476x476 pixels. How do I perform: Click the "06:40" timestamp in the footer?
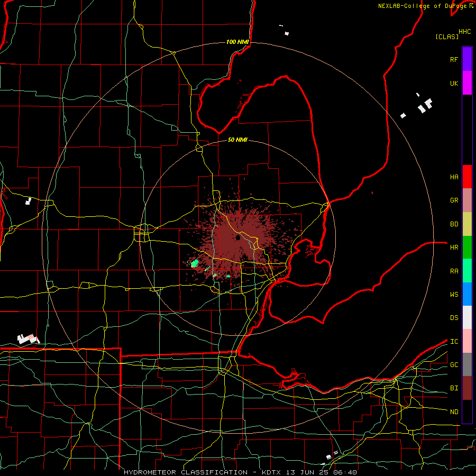345,472
